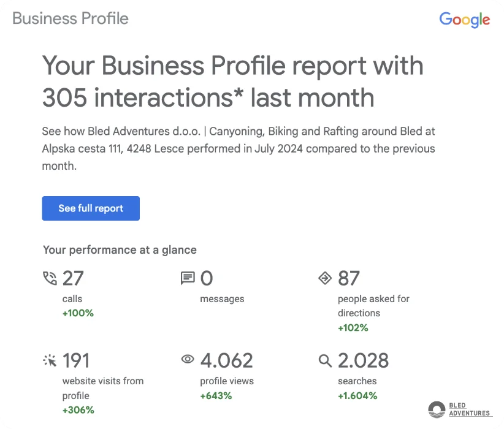Open the See full report button
Screen dimensions: 504x429
coord(91,208)
